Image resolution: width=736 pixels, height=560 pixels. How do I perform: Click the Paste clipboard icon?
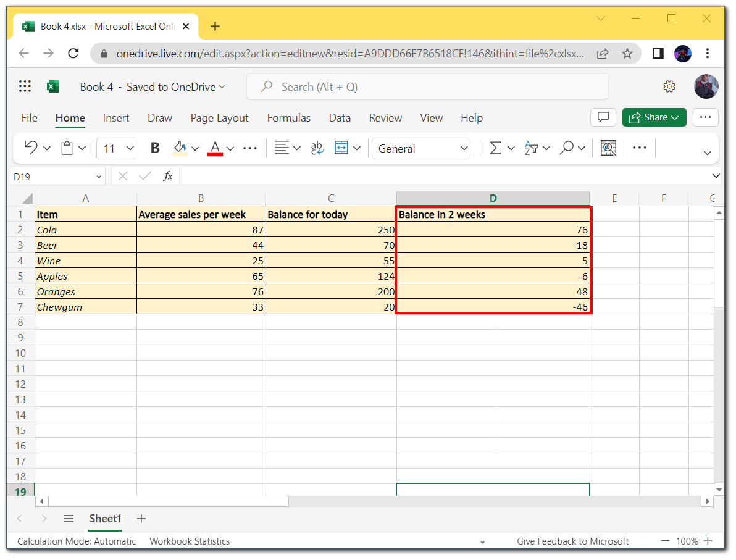tap(67, 148)
